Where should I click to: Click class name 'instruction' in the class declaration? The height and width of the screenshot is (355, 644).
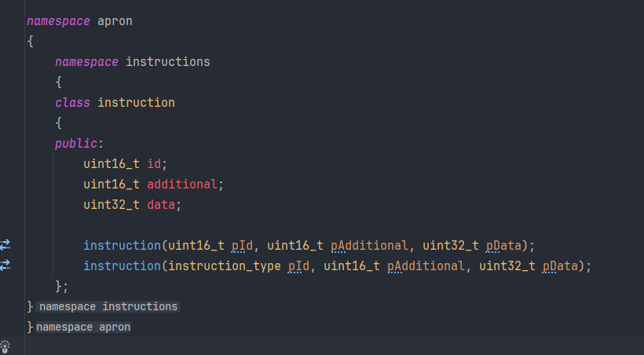pos(136,102)
